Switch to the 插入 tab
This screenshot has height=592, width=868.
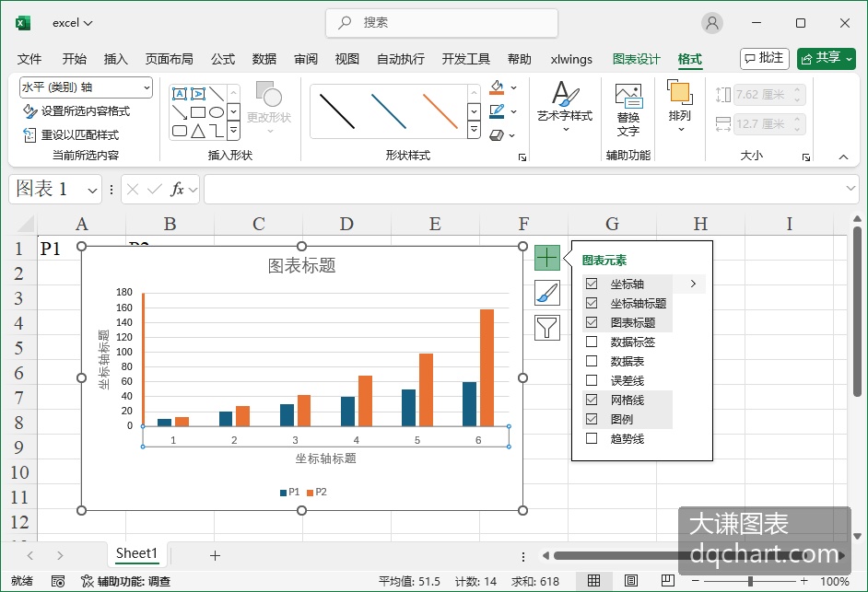(116, 59)
